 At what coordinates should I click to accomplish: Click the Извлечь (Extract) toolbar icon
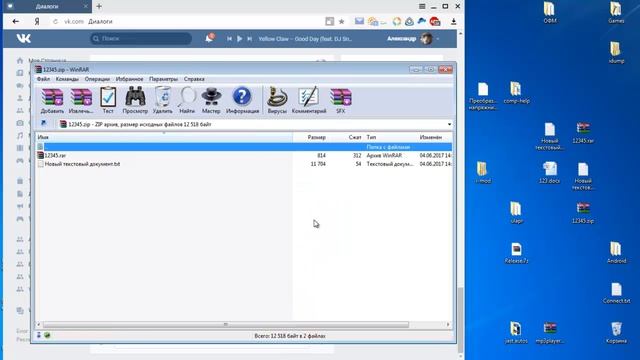(81, 100)
